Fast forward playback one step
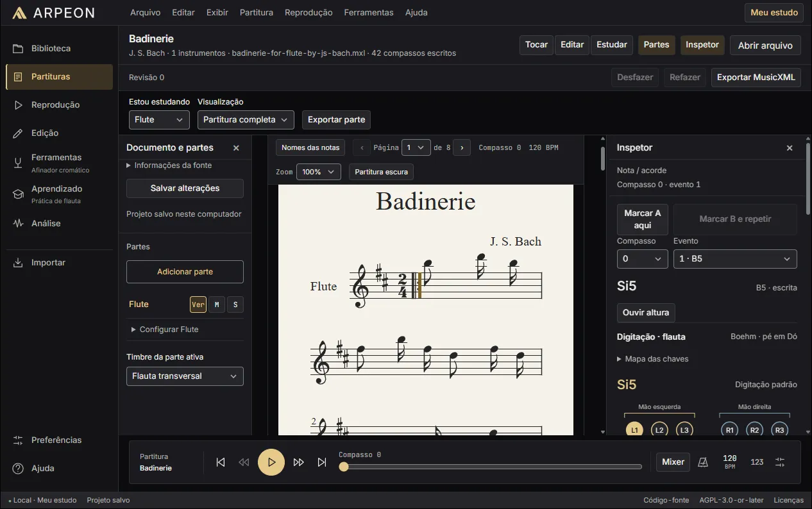 (x=299, y=462)
